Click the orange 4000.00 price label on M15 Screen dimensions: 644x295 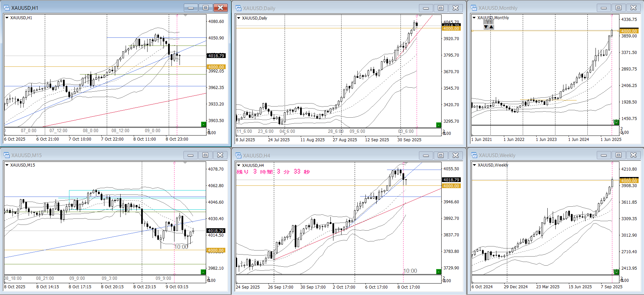216,250
